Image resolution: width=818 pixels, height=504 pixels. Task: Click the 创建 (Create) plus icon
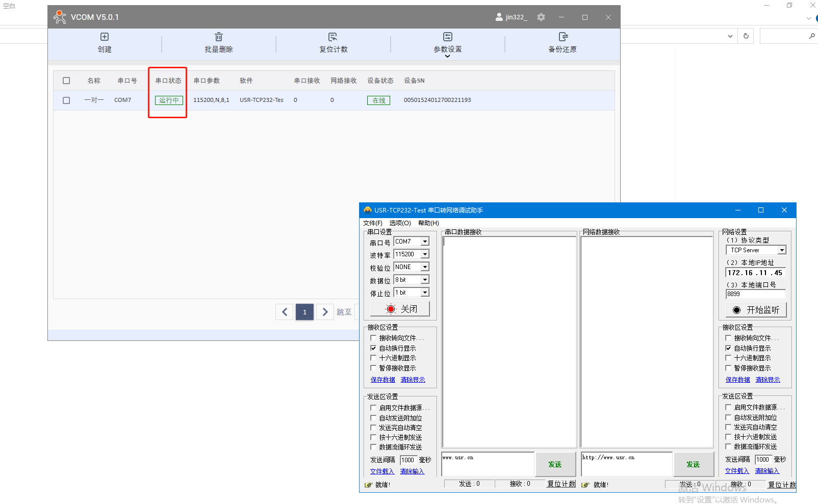[105, 37]
